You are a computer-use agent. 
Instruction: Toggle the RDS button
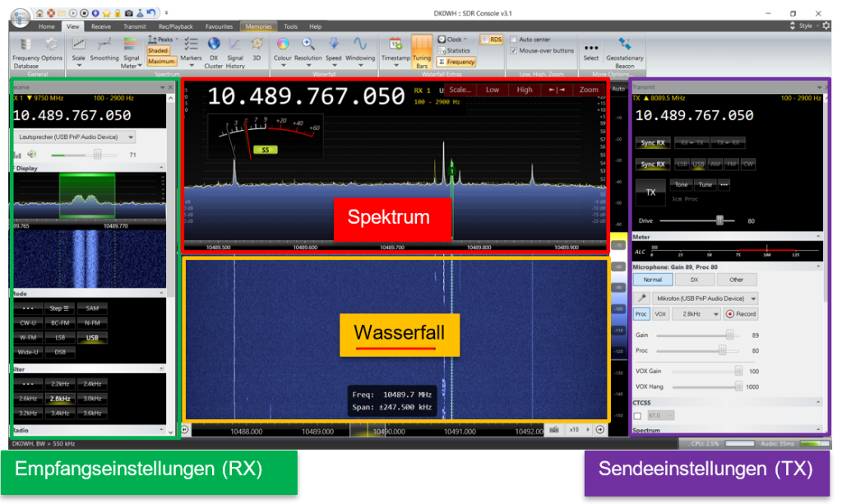(491, 39)
